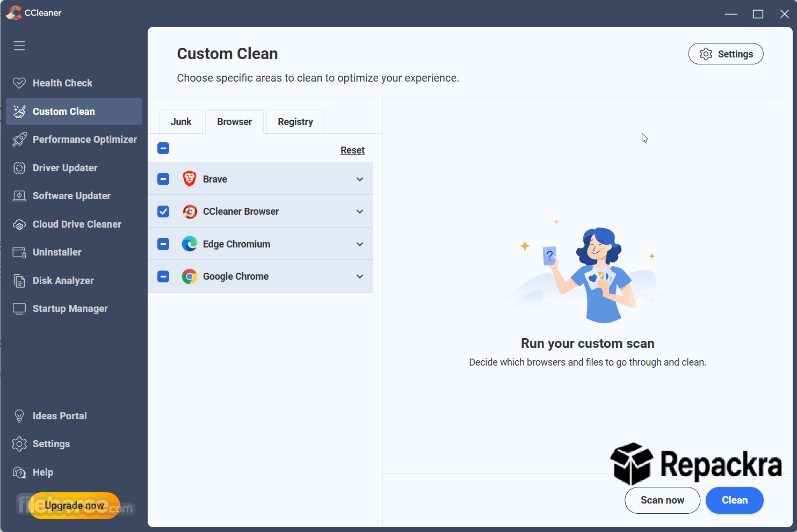Click the Help headset icon

(19, 472)
